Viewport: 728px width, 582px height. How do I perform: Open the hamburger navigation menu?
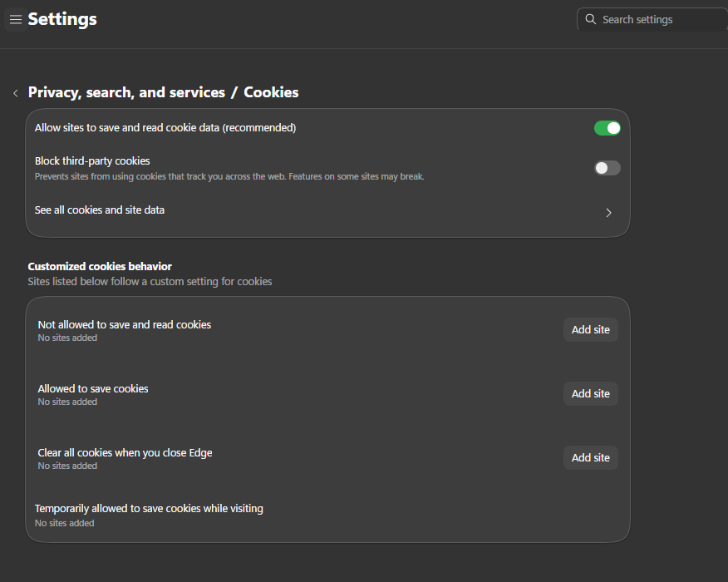pos(15,19)
